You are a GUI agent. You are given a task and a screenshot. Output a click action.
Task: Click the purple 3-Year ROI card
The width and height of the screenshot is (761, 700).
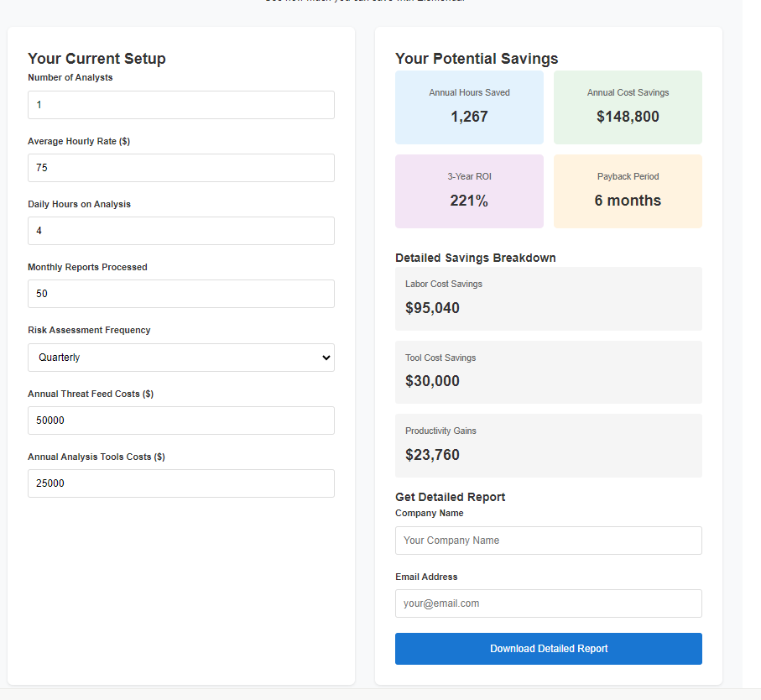click(x=469, y=191)
